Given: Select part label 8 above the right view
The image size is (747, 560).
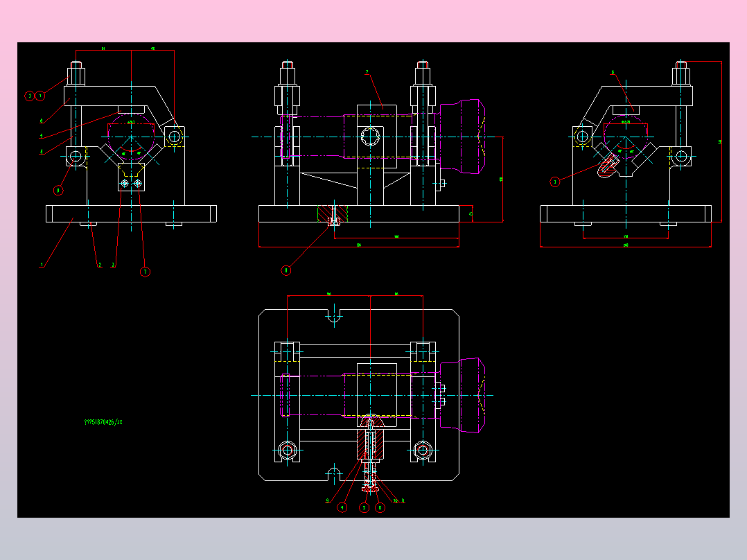Looking at the screenshot, I should [x=613, y=73].
